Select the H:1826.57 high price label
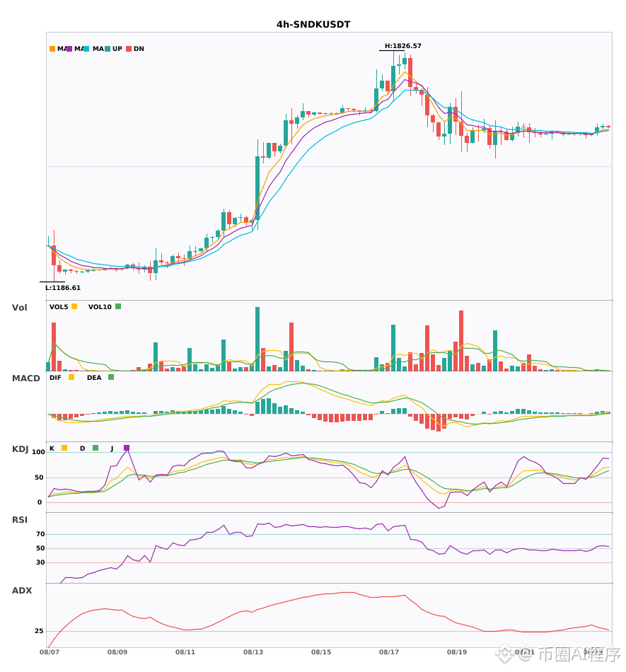 coord(402,46)
